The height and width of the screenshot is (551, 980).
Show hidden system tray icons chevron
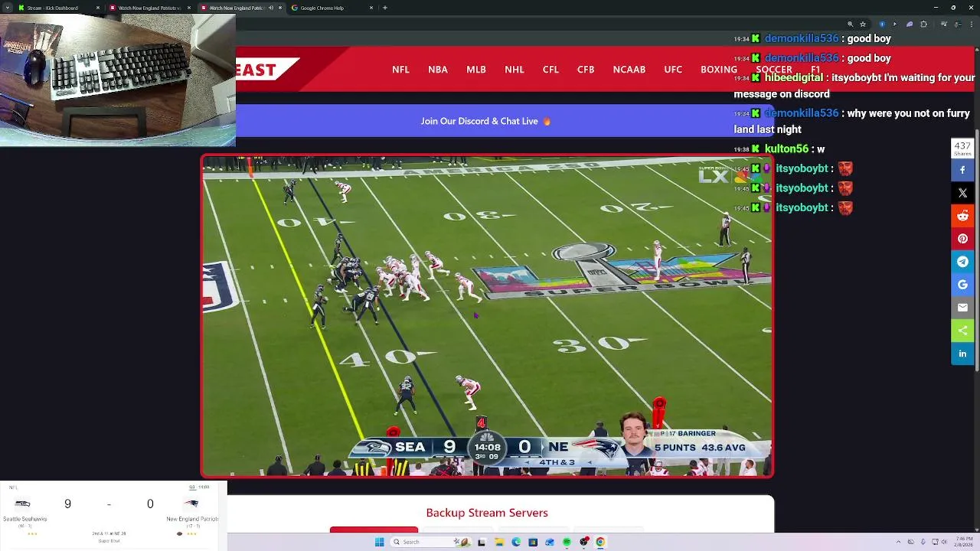[x=899, y=542]
